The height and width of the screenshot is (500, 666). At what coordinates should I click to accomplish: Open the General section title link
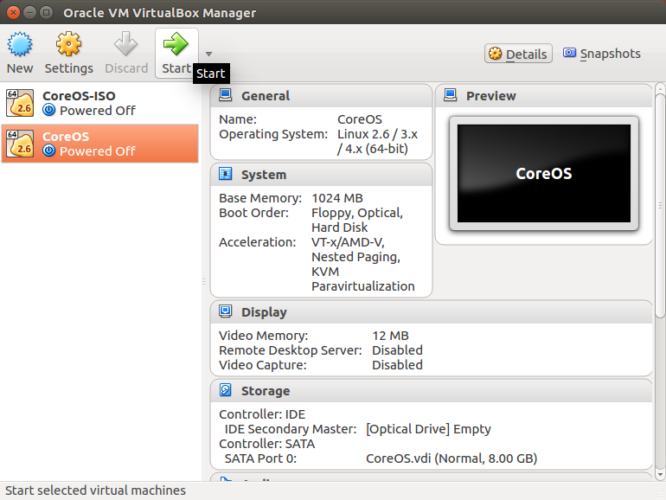(x=265, y=96)
